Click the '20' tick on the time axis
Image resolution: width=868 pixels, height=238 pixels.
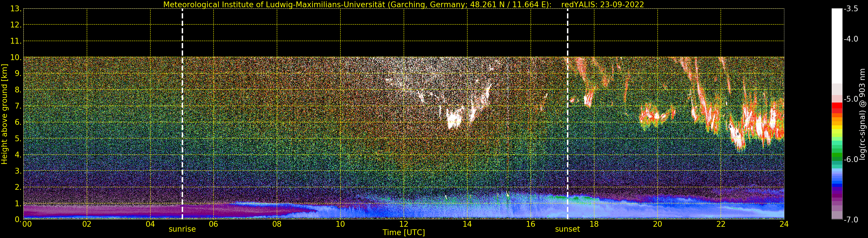coord(657,224)
